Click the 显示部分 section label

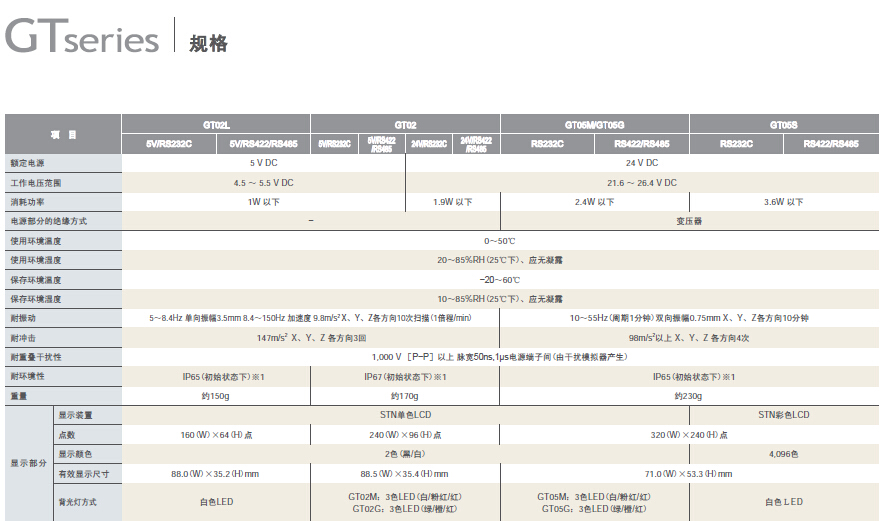[27, 463]
